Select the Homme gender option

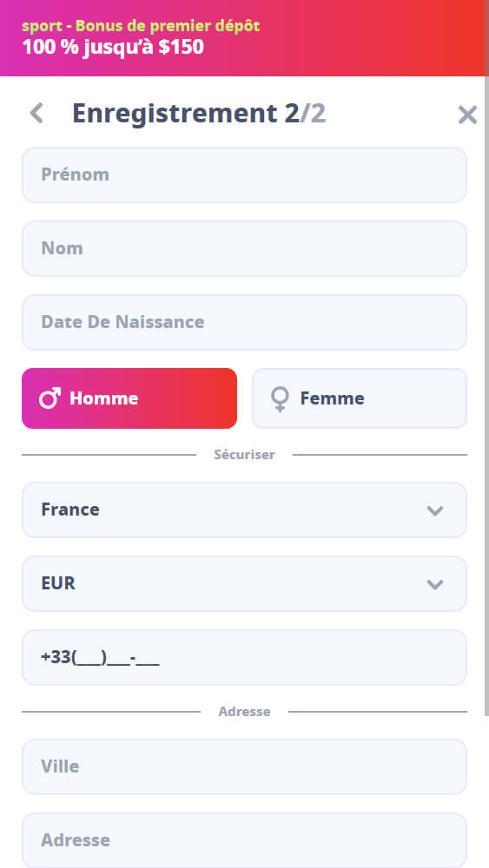click(129, 398)
